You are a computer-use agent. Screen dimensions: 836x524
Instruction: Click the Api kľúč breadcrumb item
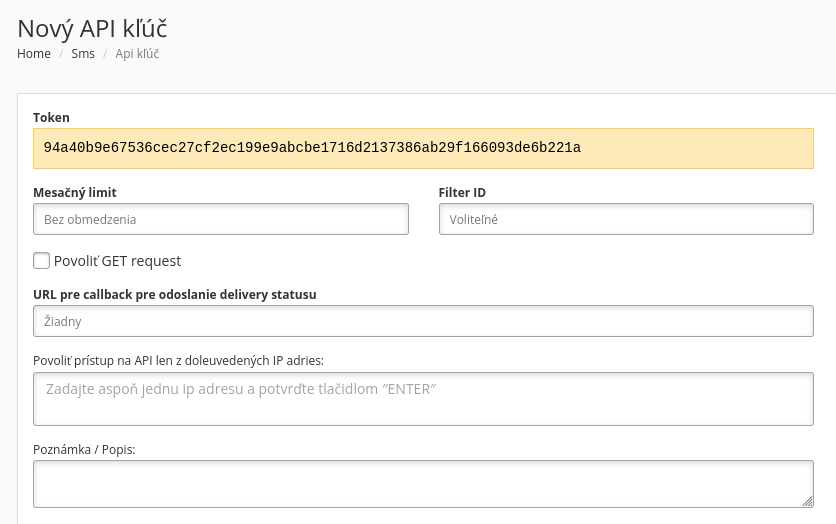(137, 54)
